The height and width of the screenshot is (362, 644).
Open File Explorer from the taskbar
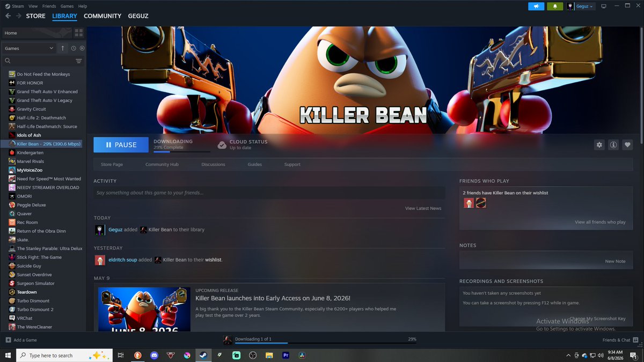[x=269, y=355]
